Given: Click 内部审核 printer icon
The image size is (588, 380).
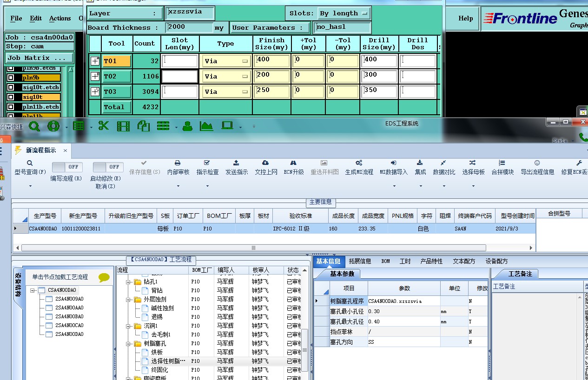Looking at the screenshot, I should 178,163.
